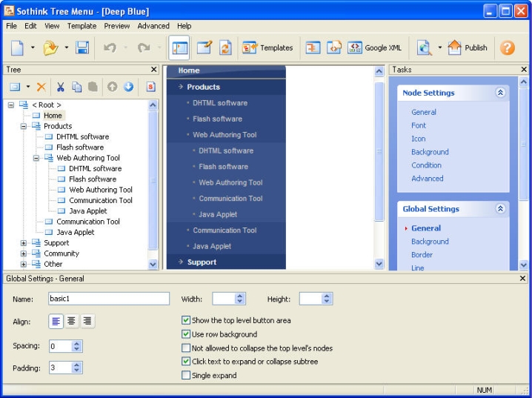Click the Publish button

(x=468, y=47)
